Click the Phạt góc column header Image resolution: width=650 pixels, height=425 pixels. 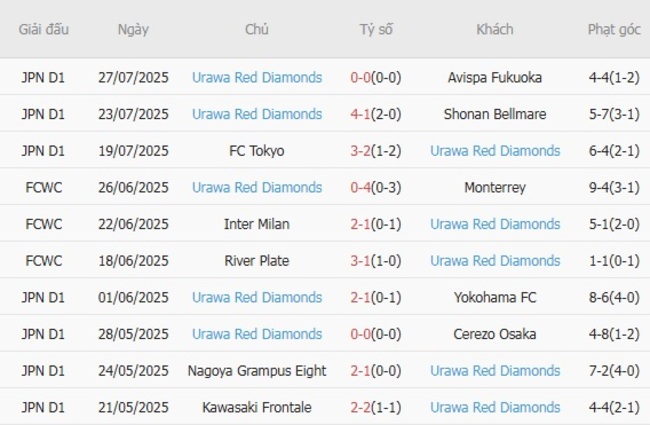coord(614,29)
